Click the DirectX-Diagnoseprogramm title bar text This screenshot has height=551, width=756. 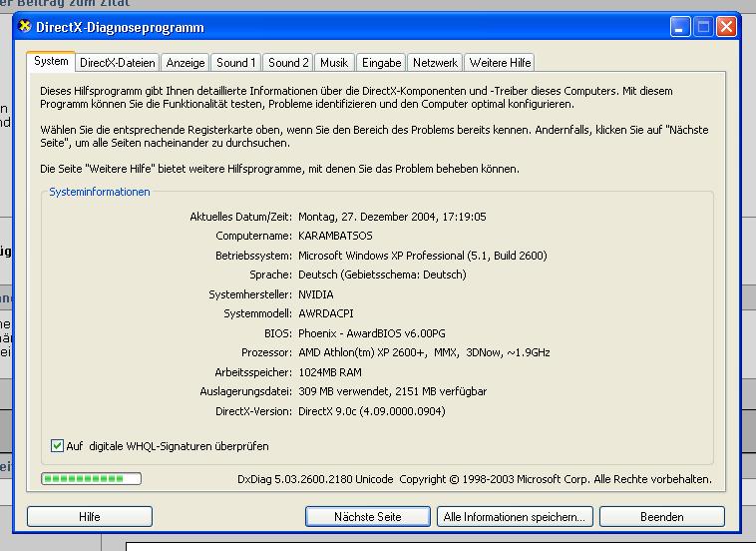[x=120, y=27]
